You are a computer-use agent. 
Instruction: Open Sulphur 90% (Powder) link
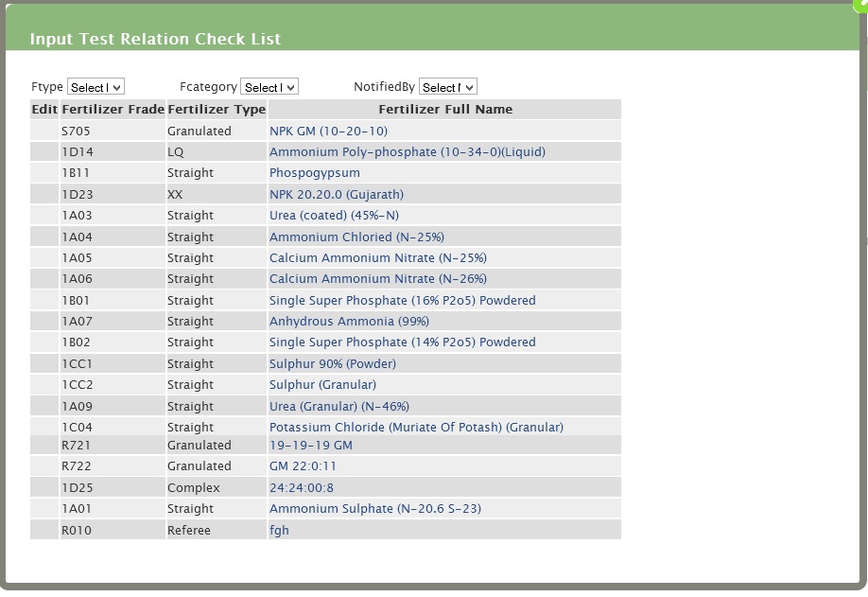pos(332,364)
